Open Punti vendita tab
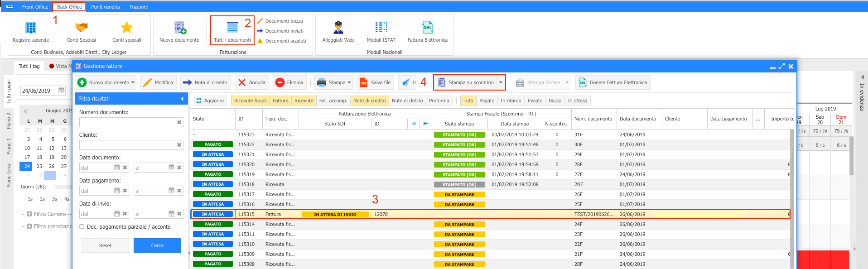Screen dimensions: 868x269 click(106, 7)
